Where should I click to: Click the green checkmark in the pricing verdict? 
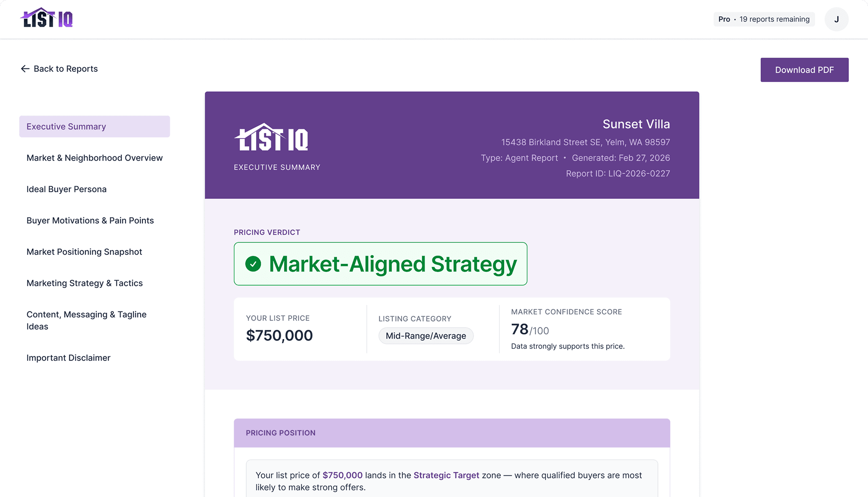(x=253, y=264)
